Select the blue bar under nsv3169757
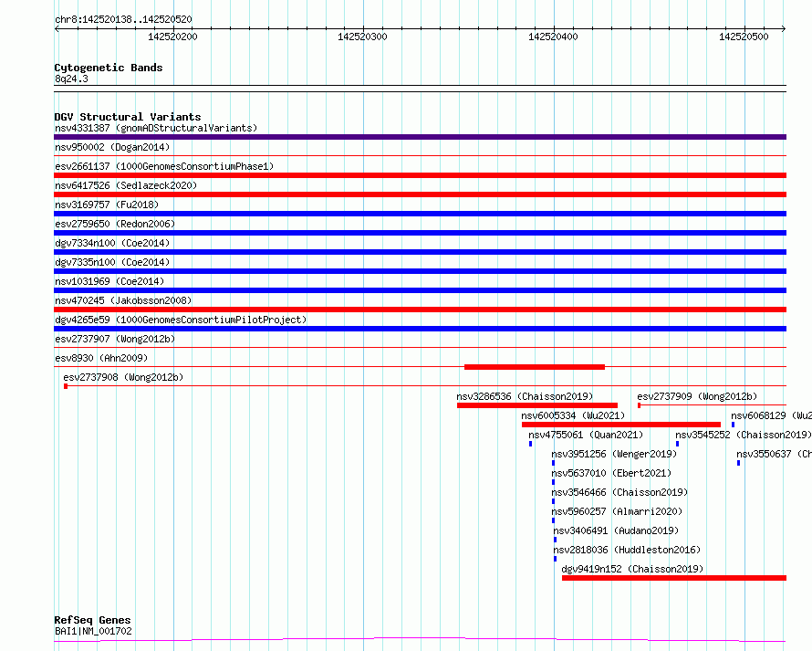The height and width of the screenshot is (651, 812). 420,214
